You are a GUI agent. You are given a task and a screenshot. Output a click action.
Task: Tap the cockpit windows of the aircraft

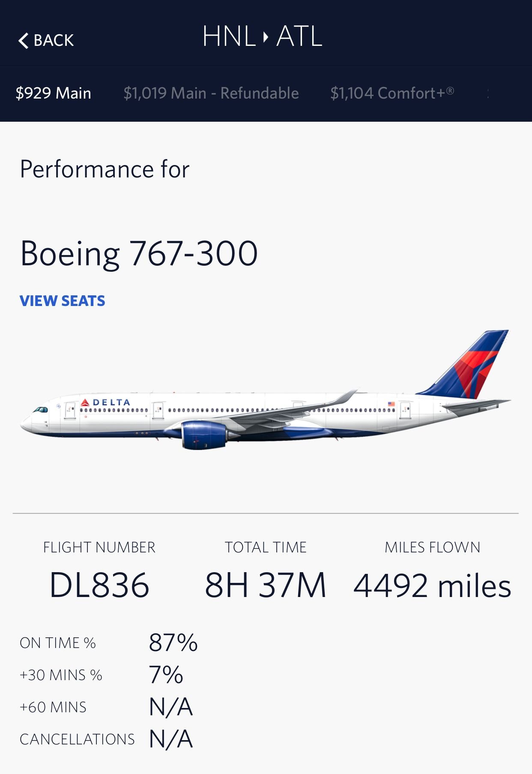(41, 410)
